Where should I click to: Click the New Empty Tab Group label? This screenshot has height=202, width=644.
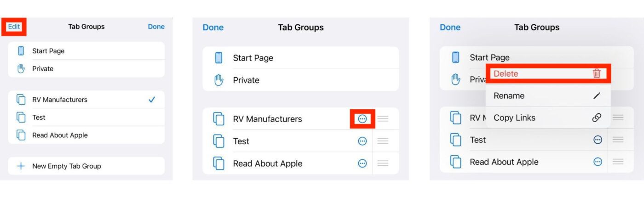click(67, 166)
